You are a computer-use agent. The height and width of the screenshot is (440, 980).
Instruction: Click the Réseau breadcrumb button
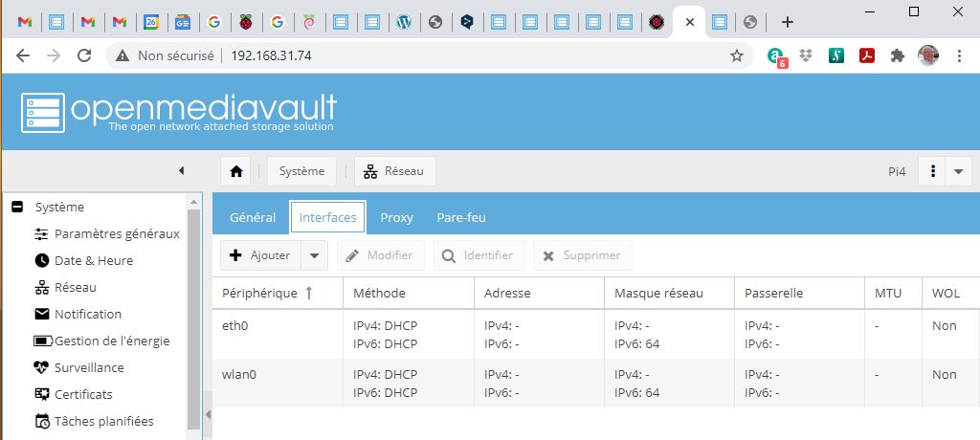pos(395,171)
